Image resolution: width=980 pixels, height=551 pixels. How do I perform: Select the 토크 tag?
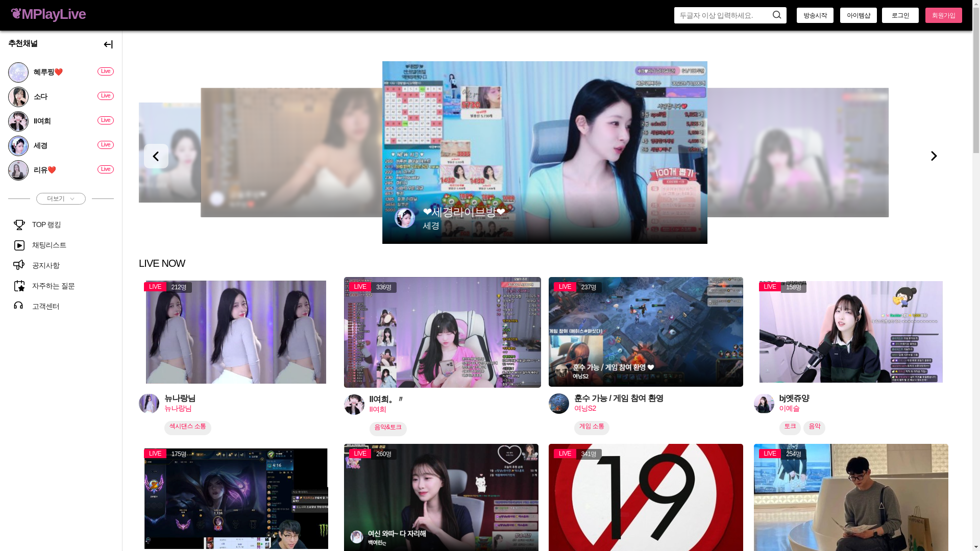tap(790, 427)
